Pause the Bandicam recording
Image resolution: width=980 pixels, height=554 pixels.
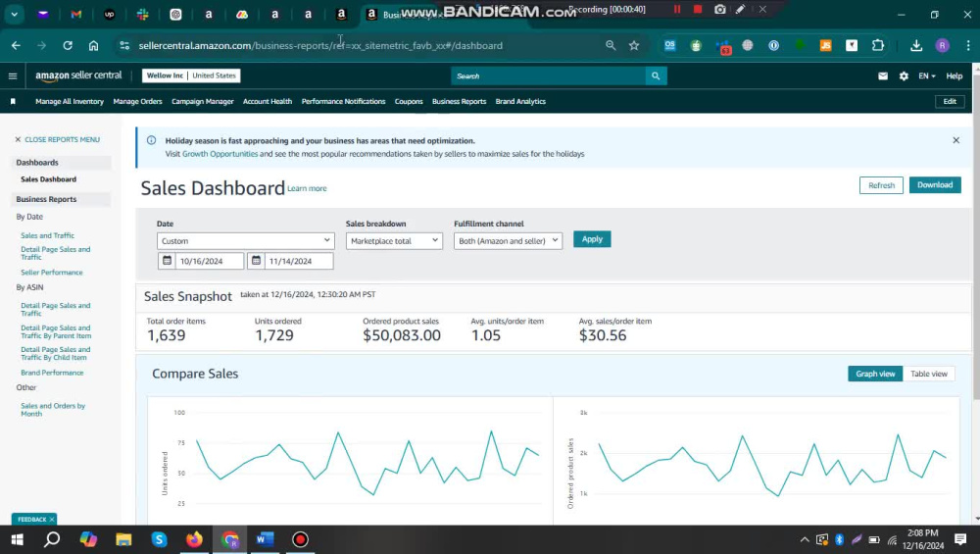tap(677, 10)
